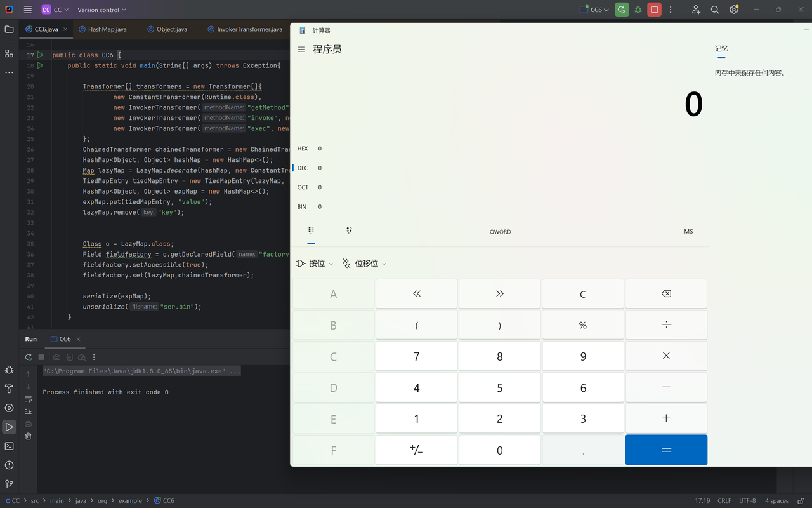Close the CC6 run tab
This screenshot has height=508, width=812.
click(79, 339)
